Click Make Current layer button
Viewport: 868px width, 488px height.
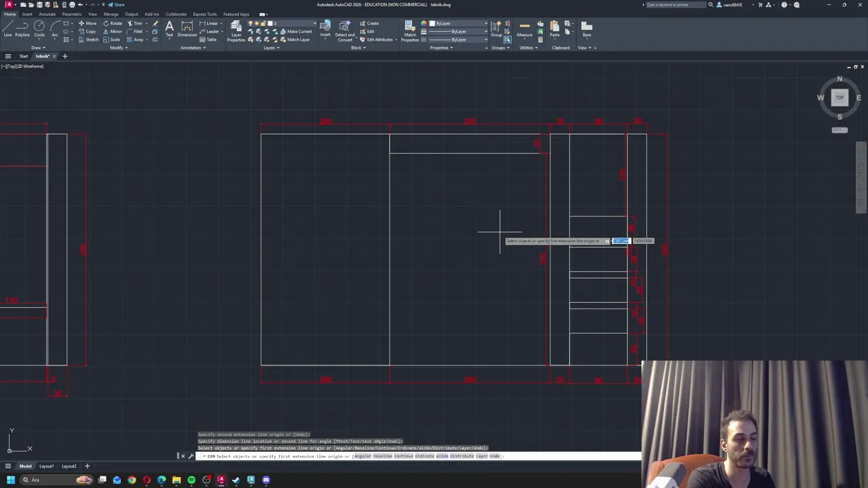(x=296, y=31)
